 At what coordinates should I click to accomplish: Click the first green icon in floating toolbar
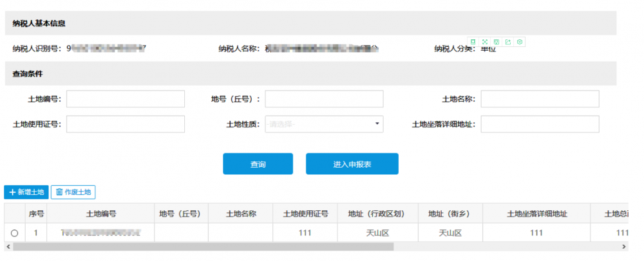[473, 42]
